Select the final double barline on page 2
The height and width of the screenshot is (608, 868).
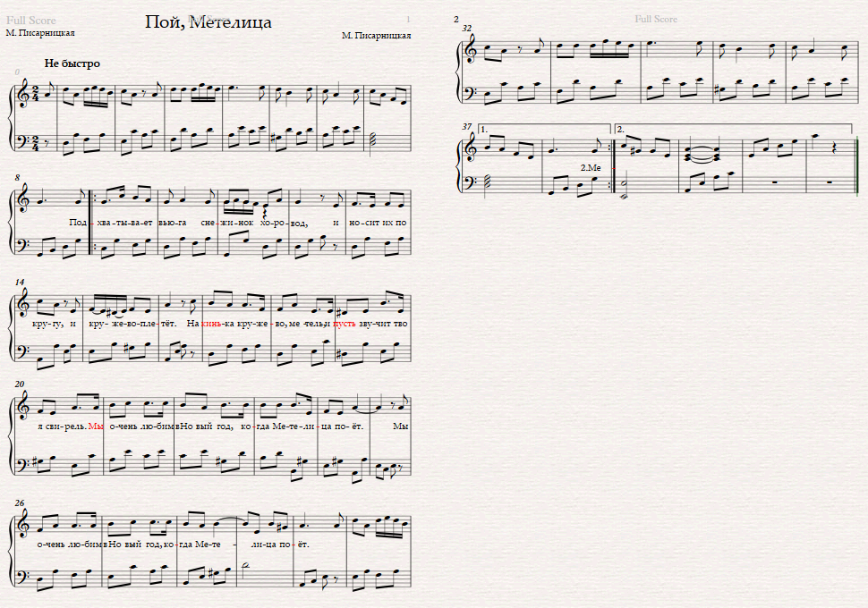tap(857, 165)
